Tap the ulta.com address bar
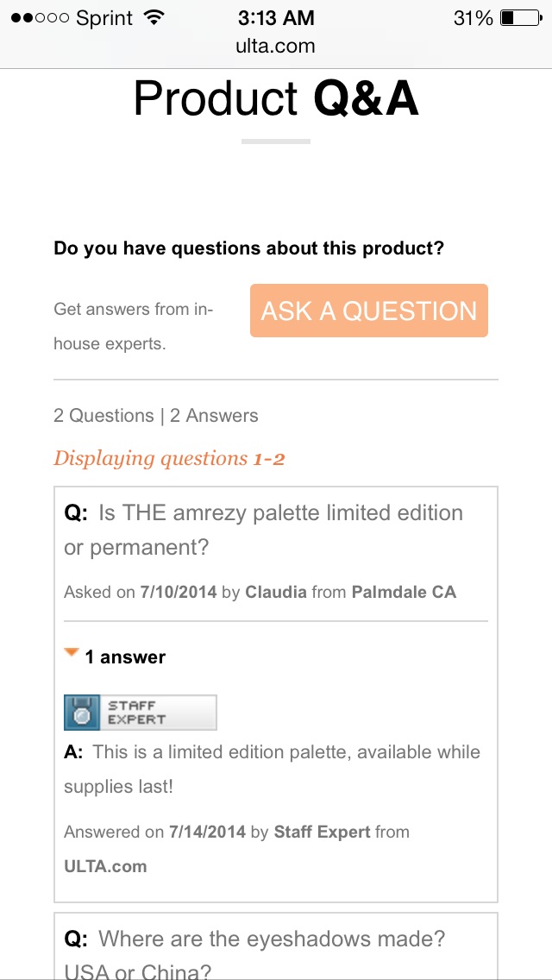 pos(276,46)
